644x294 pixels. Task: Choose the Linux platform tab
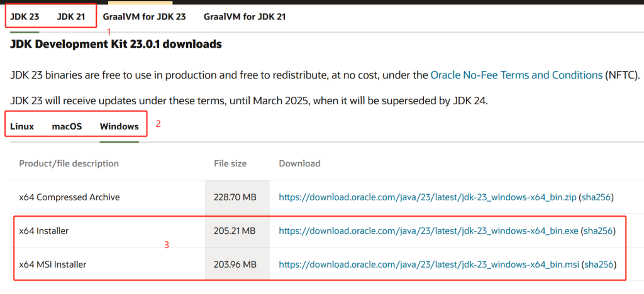tap(22, 126)
